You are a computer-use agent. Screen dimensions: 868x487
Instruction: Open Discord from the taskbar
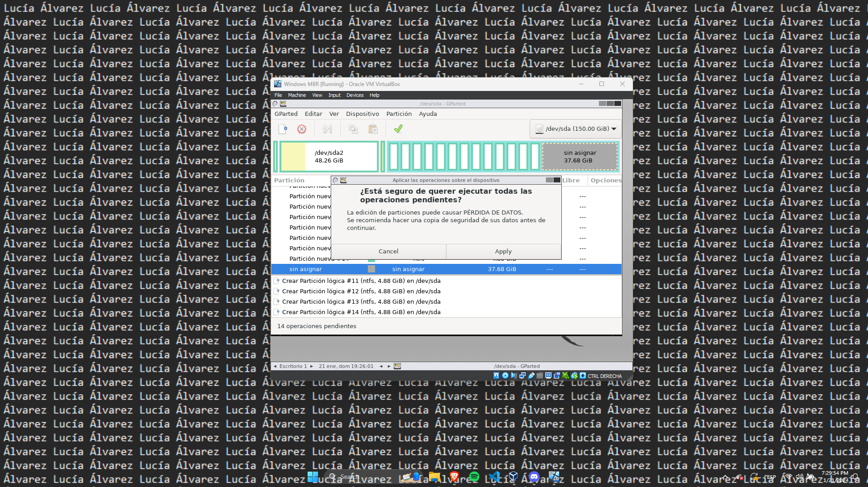tap(534, 477)
